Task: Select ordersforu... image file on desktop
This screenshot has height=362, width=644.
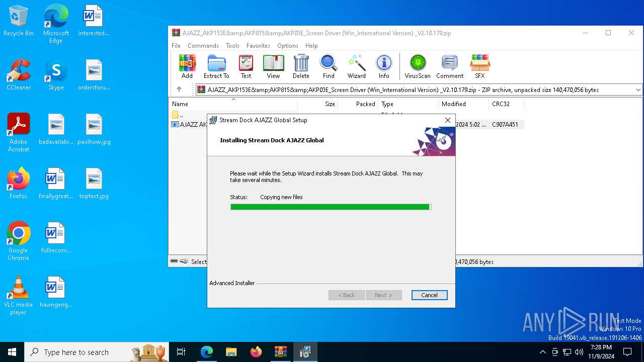Action: (94, 74)
